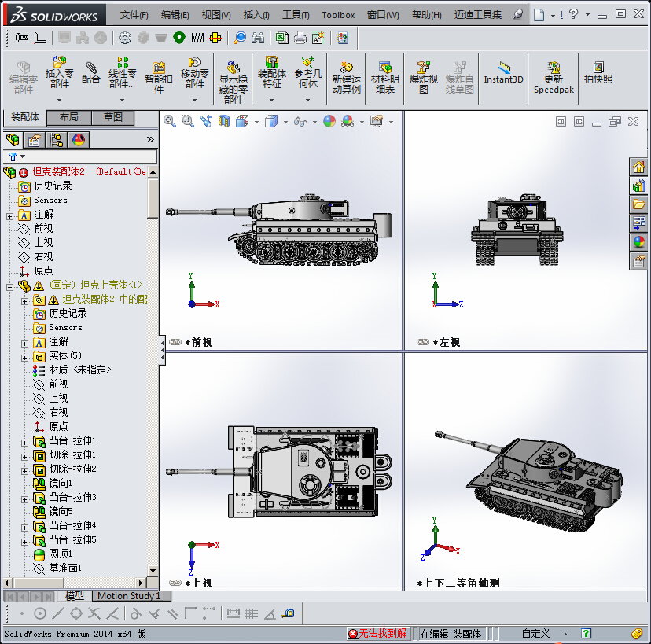The width and height of the screenshot is (651, 644).
Task: Click the 拍快照 snapshot icon
Action: (x=598, y=72)
